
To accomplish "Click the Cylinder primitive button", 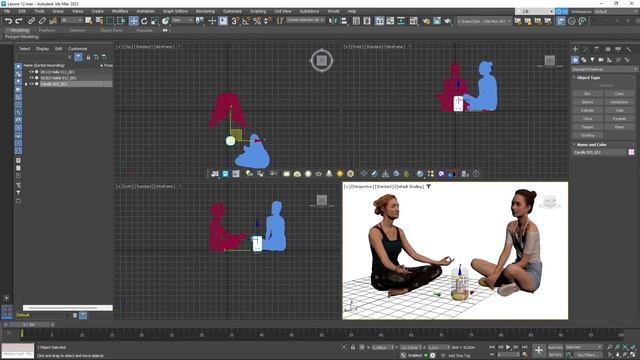I will point(587,111).
